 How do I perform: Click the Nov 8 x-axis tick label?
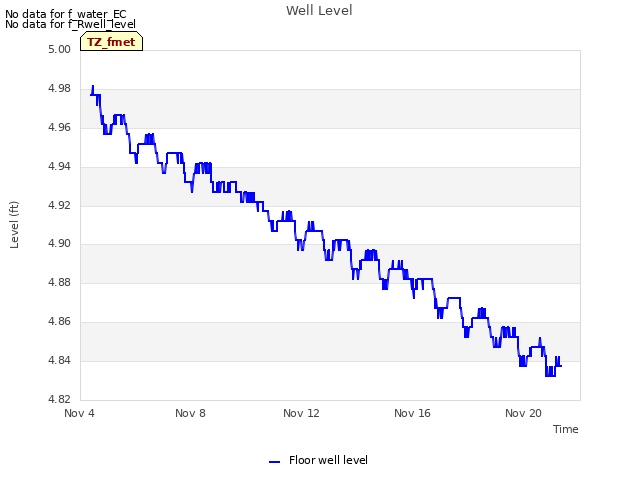coord(190,413)
